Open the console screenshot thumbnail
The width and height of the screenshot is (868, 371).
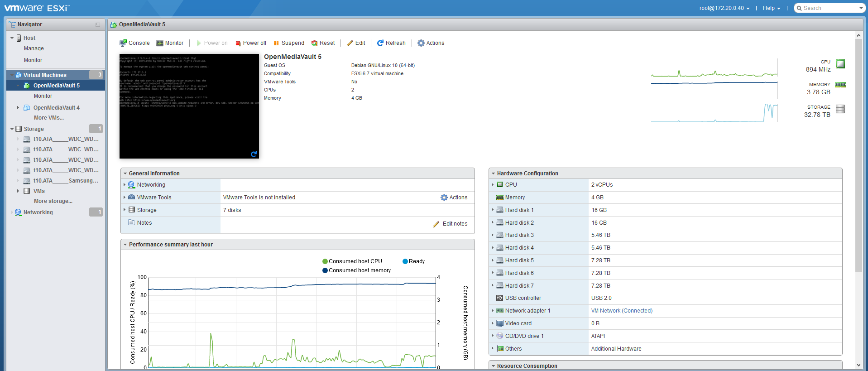click(189, 106)
